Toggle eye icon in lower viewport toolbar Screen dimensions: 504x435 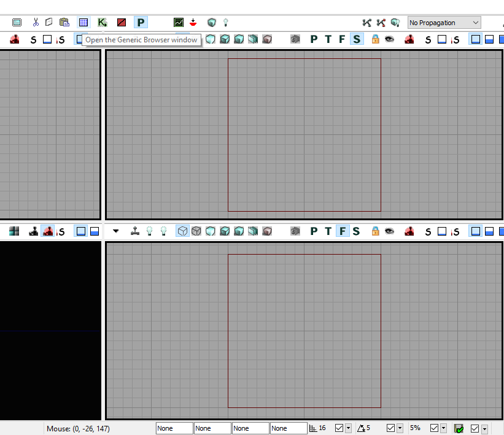(x=389, y=231)
